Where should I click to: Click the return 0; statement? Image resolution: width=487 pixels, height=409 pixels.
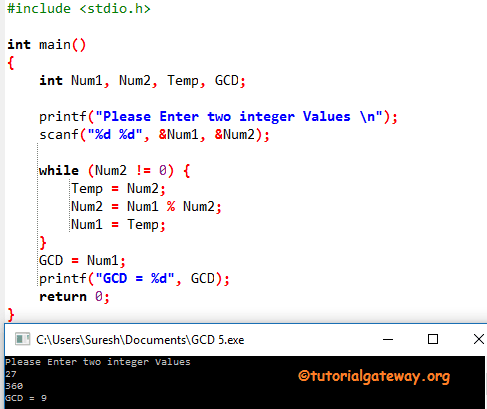(x=74, y=297)
